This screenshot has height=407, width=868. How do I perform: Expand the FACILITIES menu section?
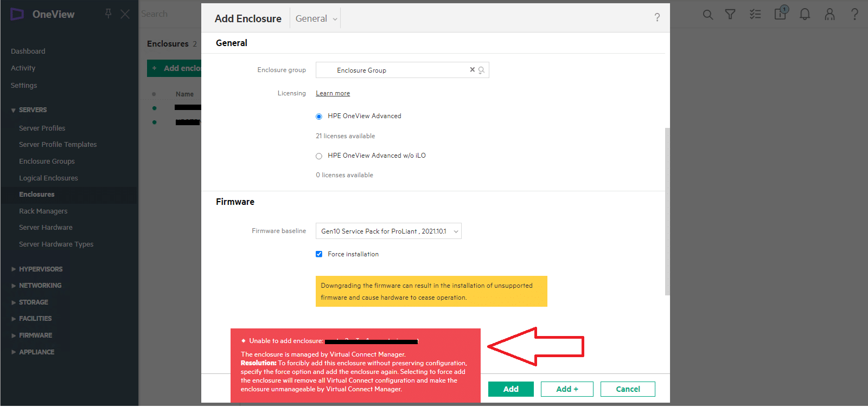31,319
